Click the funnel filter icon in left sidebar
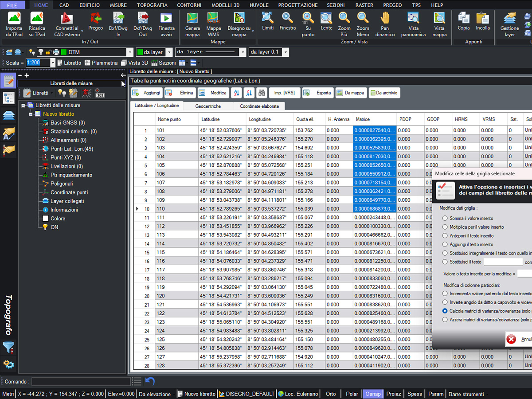 pos(9,347)
